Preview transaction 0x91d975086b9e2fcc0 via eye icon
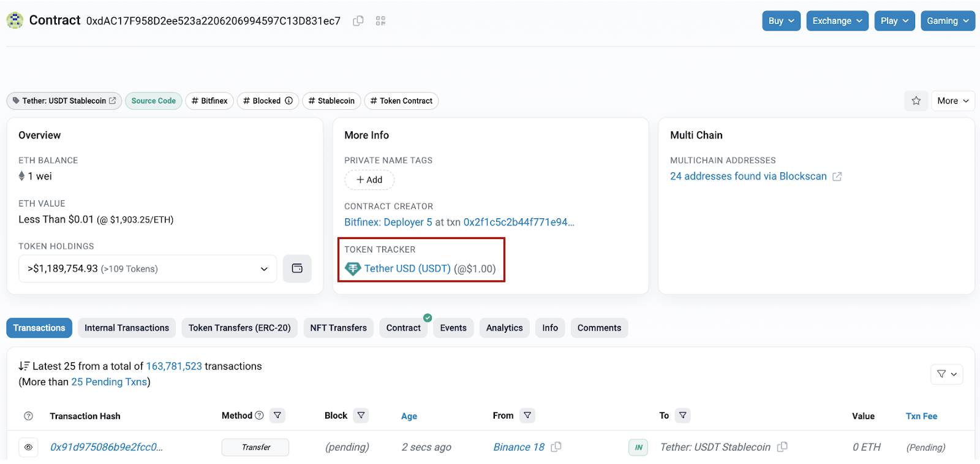 pos(28,447)
